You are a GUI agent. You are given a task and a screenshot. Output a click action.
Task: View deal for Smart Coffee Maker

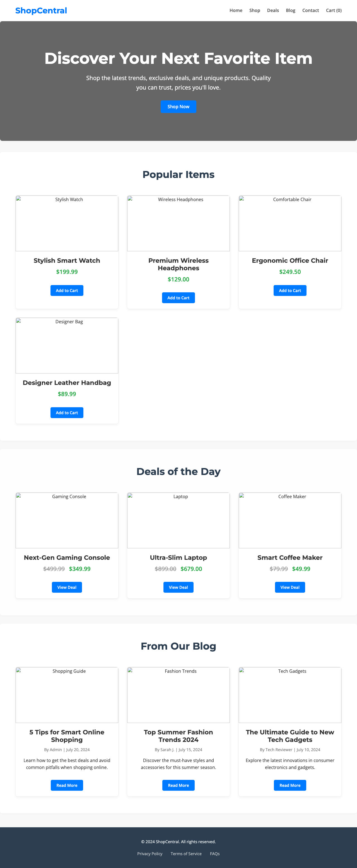point(290,587)
